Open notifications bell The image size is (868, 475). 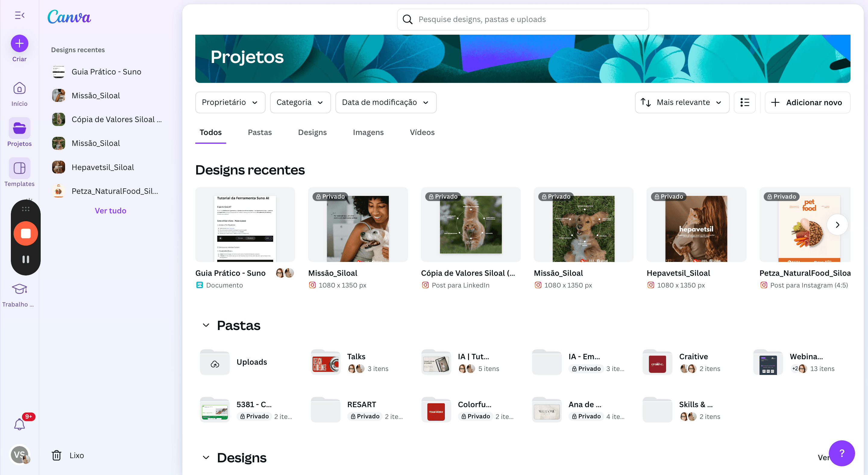tap(20, 424)
